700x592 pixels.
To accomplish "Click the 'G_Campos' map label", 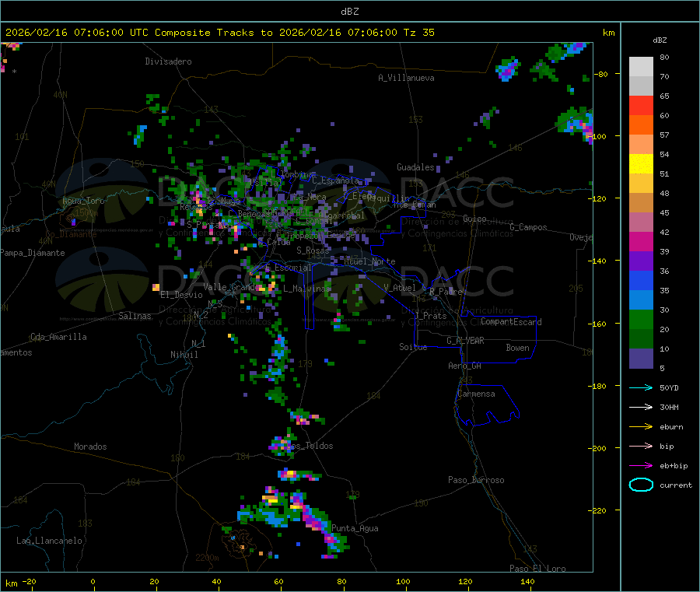I will (529, 227).
